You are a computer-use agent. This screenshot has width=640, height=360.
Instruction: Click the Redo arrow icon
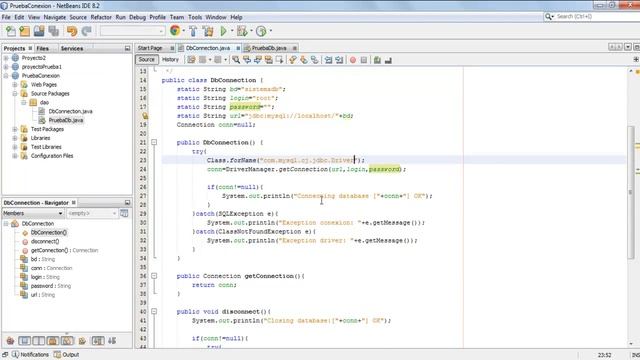[86, 31]
